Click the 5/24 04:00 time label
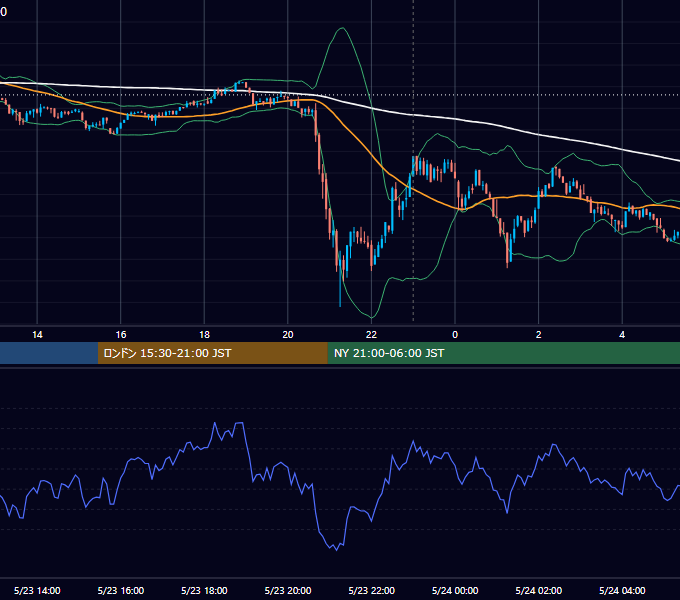 [x=622, y=590]
